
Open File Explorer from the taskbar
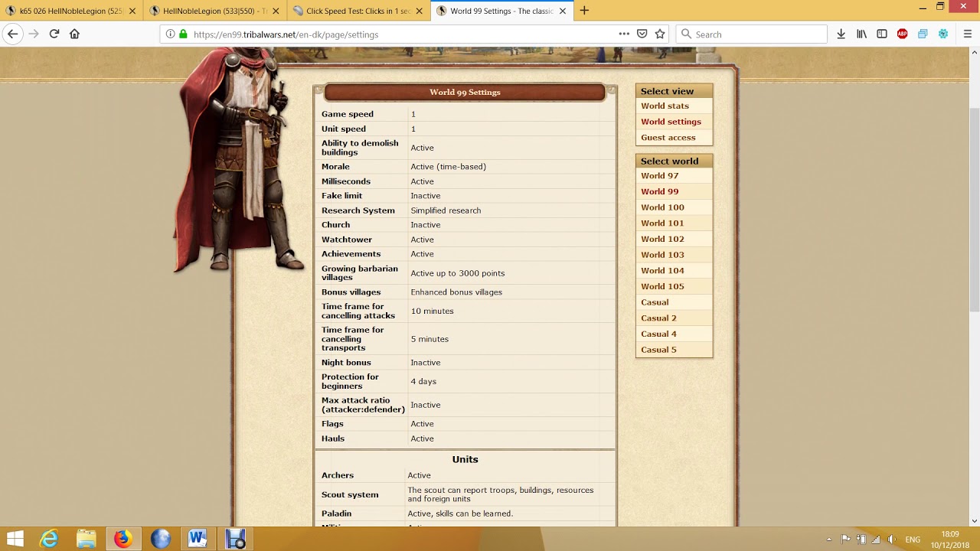point(86,539)
